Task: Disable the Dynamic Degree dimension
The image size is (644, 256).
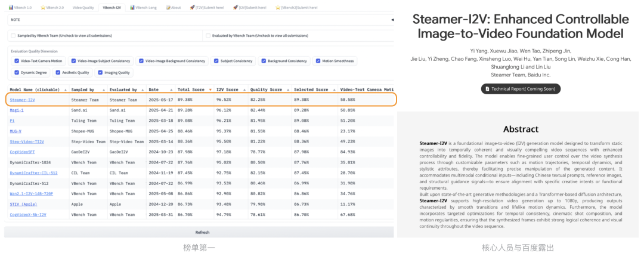Action: tap(17, 73)
